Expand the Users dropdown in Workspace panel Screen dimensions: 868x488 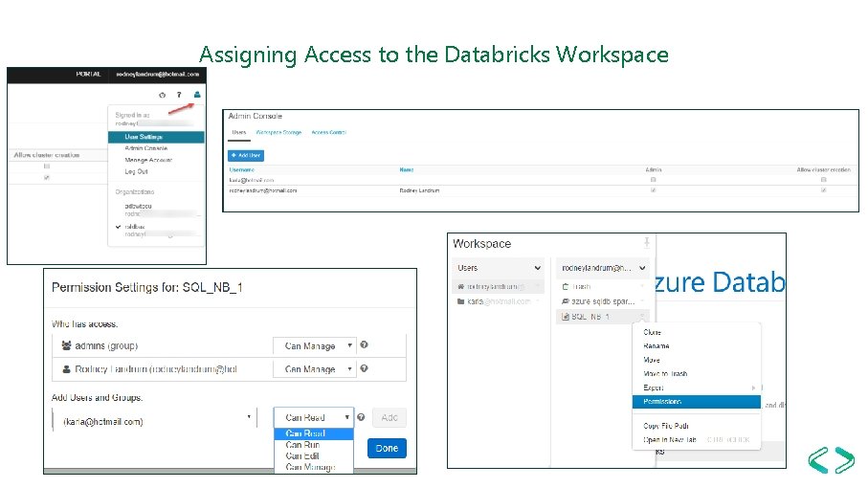point(499,268)
